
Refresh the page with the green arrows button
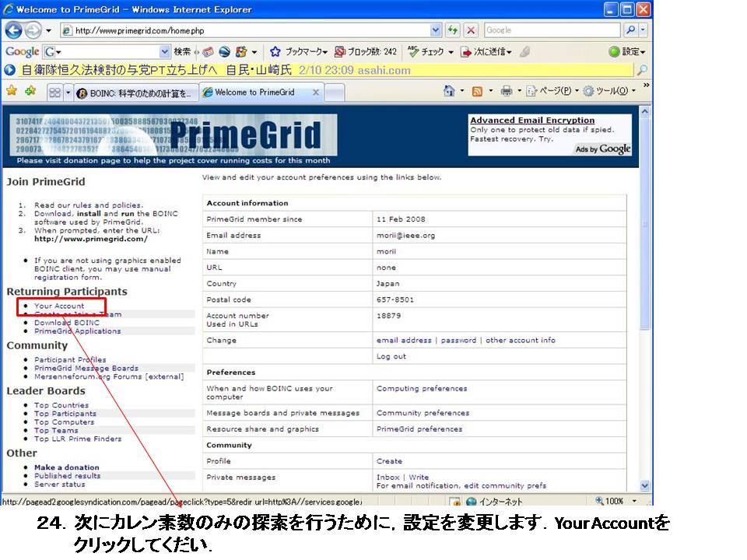(x=453, y=30)
